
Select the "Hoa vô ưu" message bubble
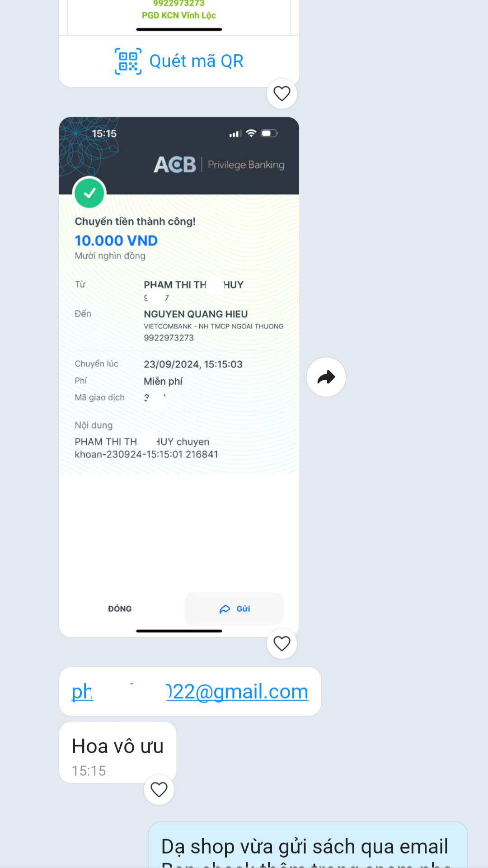coord(117,752)
